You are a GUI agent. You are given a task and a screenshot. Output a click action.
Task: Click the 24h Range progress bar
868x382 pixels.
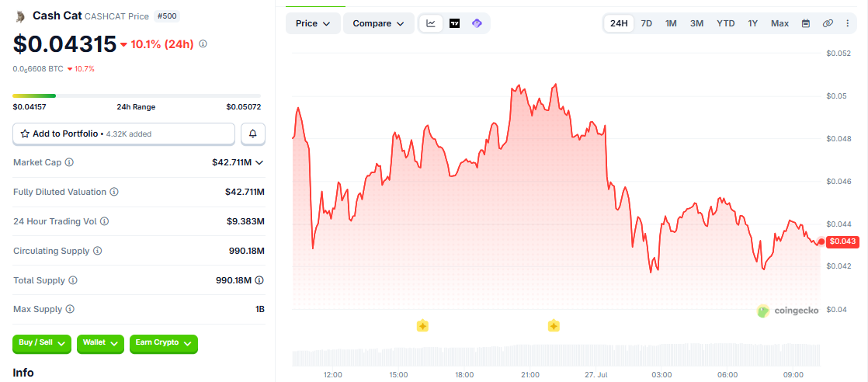coord(137,95)
